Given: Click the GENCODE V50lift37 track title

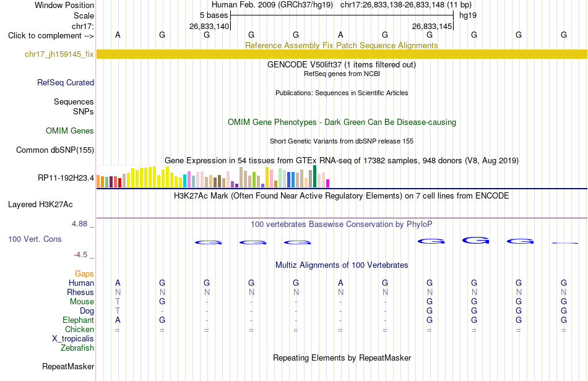Looking at the screenshot, I should [342, 64].
